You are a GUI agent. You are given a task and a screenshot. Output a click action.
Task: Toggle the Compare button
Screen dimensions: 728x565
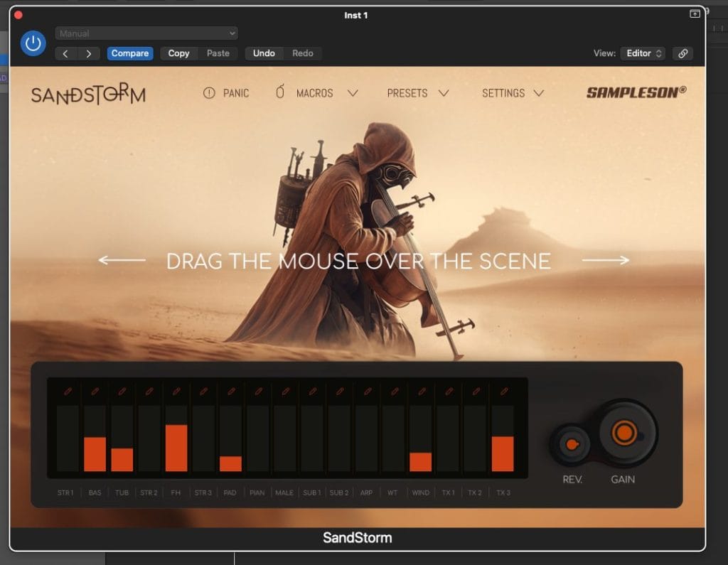point(130,53)
